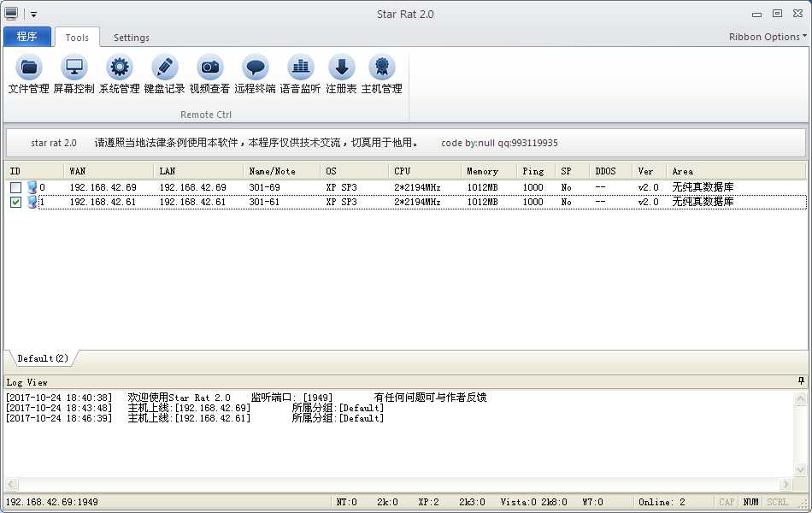
Task: Open 视频查看 camera viewer
Action: tap(209, 74)
